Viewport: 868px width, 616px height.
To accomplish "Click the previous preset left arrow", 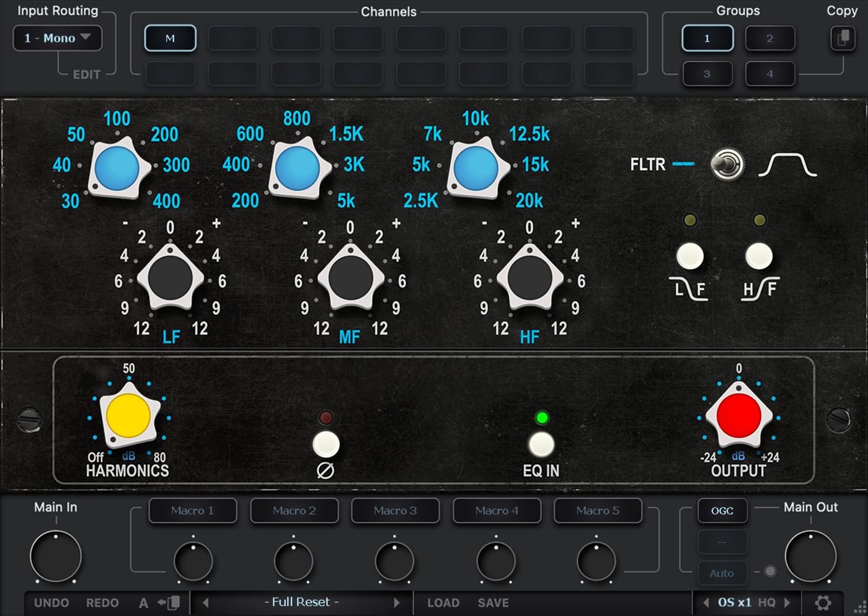I will 206,602.
